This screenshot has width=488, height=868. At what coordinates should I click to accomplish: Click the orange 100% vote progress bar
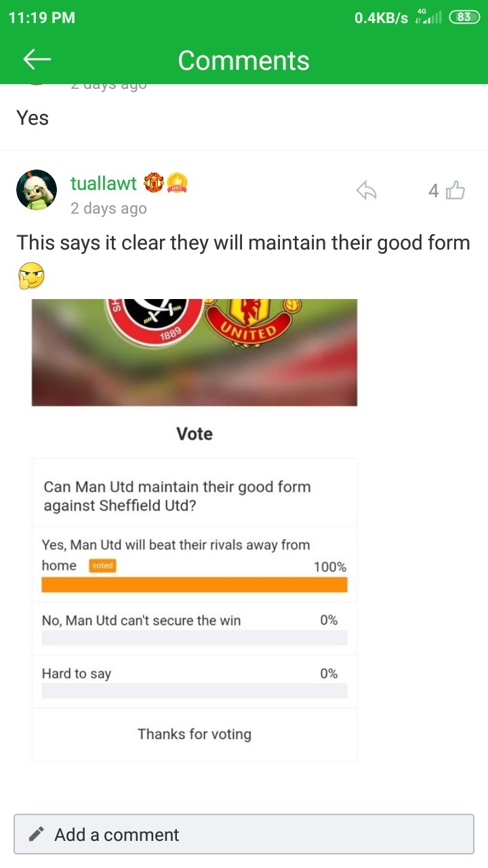(x=195, y=585)
